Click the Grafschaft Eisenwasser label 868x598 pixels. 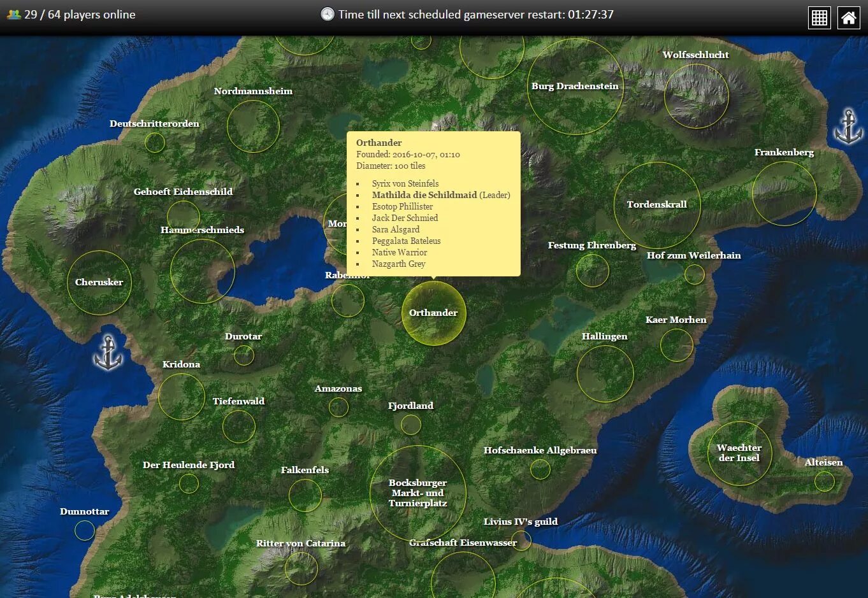pyautogui.click(x=463, y=543)
